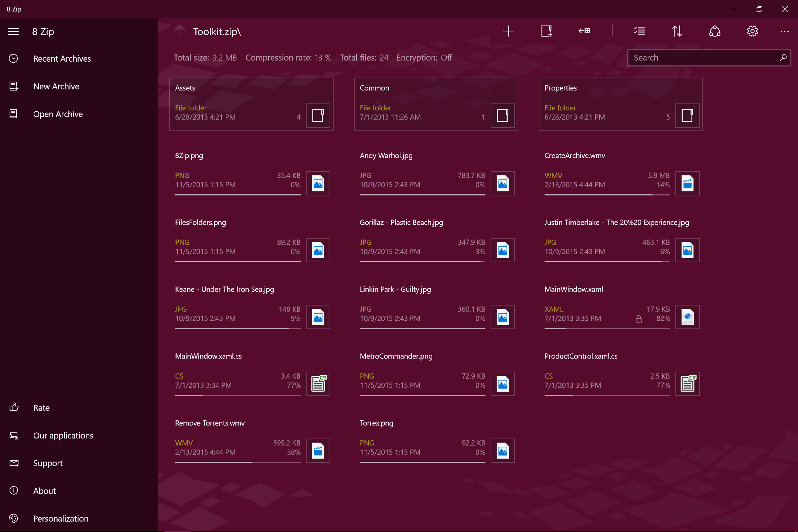Select Linkin Park - Guilty.jpg file name

click(395, 289)
